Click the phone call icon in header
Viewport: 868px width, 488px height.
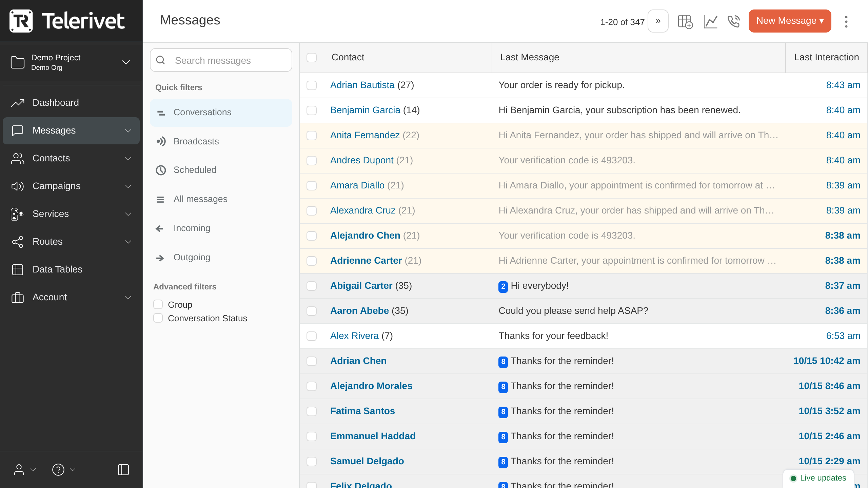(x=734, y=21)
